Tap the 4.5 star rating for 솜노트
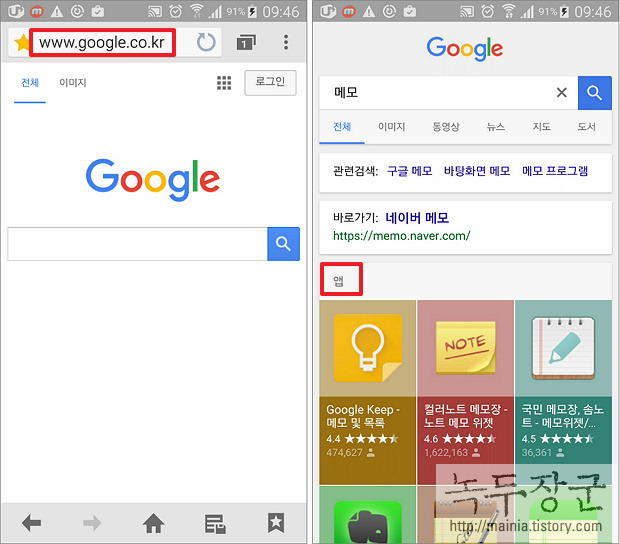Viewport: 620px width, 544px height. pyautogui.click(x=558, y=439)
